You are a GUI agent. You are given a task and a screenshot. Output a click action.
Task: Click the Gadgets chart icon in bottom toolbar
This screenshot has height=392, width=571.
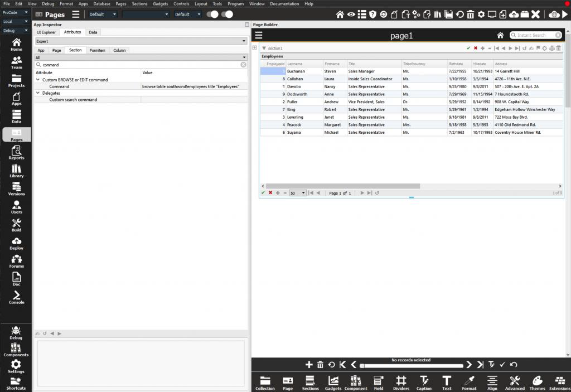[x=333, y=382]
